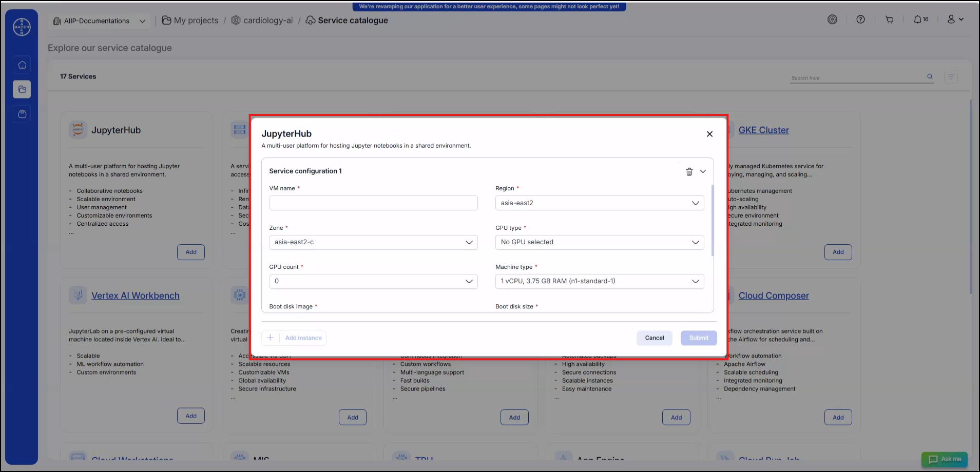Click the page's right vertical scrollbar
980x472 pixels.
coord(970,196)
